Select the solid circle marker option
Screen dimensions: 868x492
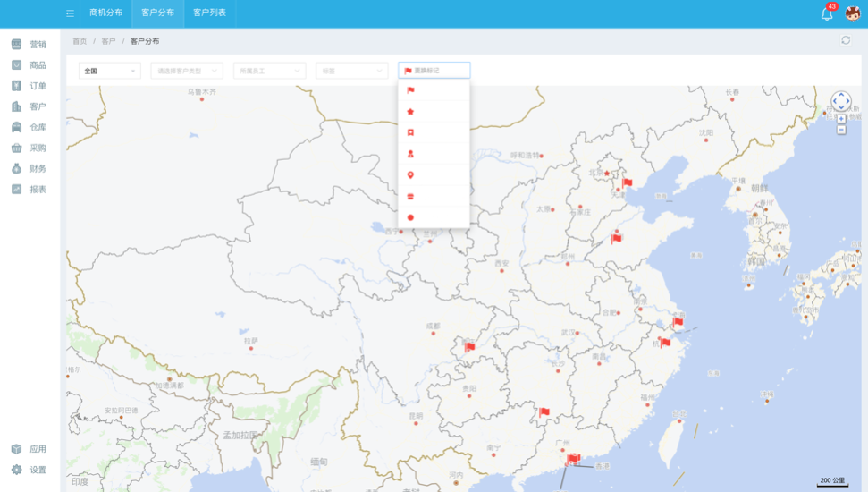[410, 217]
